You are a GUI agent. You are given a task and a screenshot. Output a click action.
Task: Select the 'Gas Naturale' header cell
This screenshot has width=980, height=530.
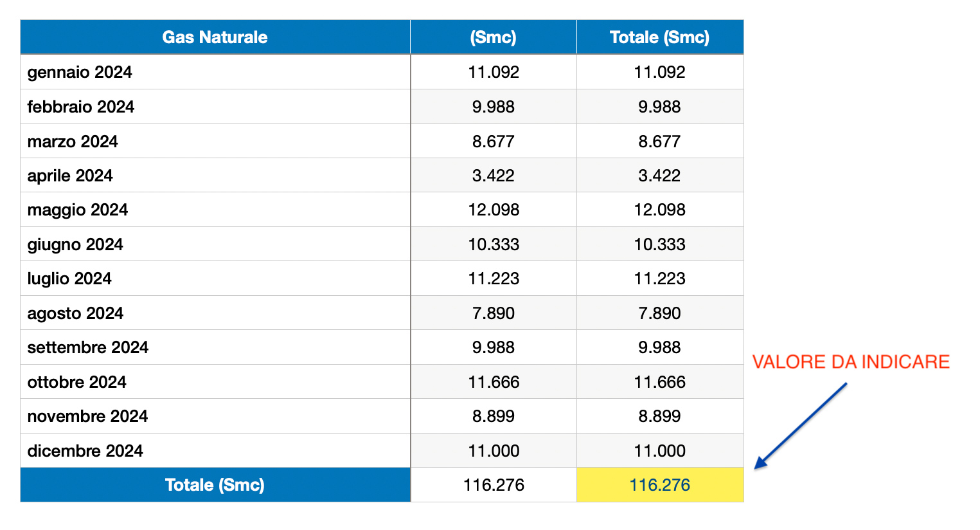[215, 37]
